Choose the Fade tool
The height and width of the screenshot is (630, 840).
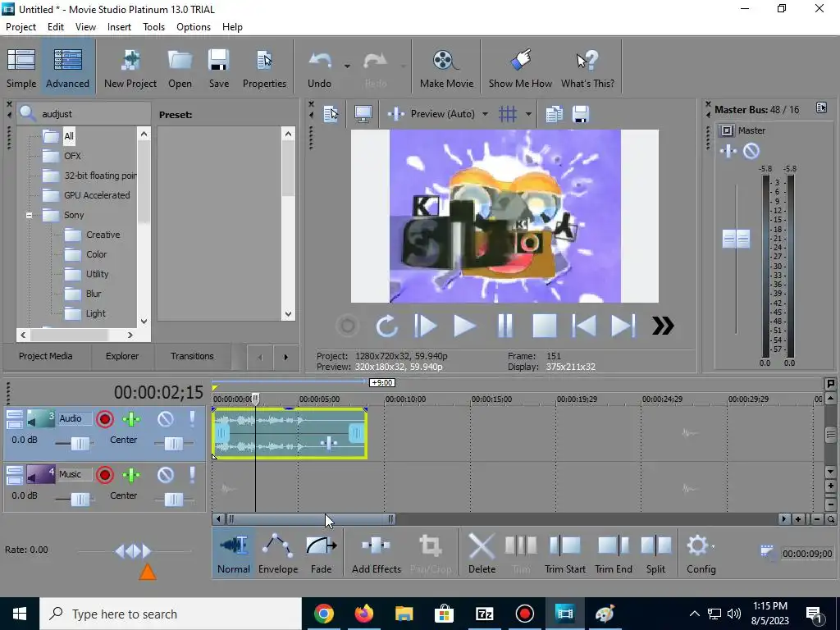pos(322,554)
